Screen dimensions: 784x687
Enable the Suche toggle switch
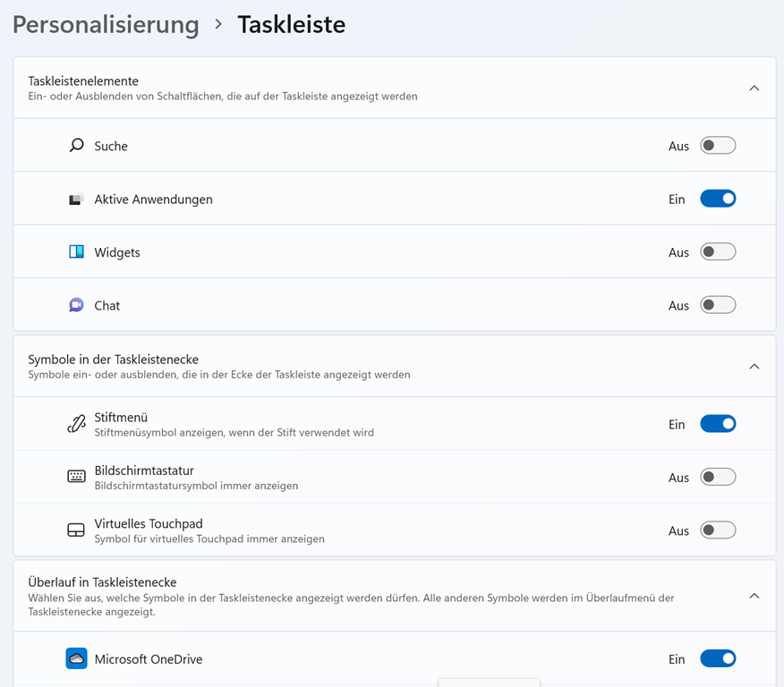click(x=718, y=146)
